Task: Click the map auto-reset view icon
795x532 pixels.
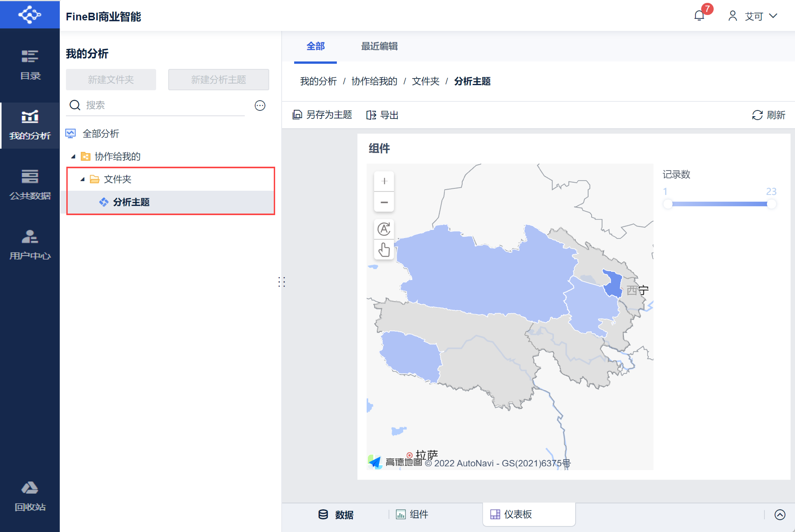Action: 384,229
